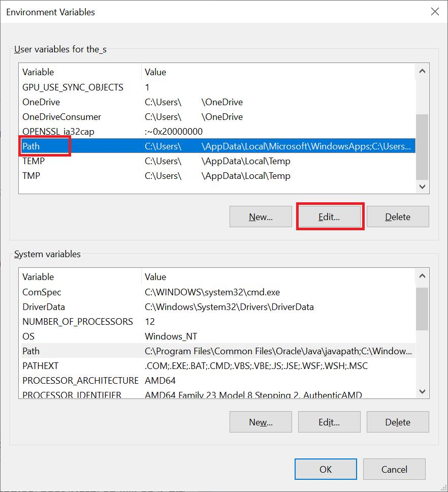The height and width of the screenshot is (492, 448).
Task: Select Path in User variables list
Action: coord(218,146)
